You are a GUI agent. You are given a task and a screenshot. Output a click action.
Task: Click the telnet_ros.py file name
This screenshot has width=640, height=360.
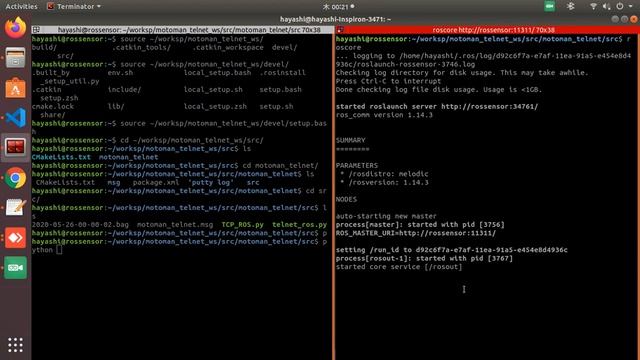(x=300, y=224)
